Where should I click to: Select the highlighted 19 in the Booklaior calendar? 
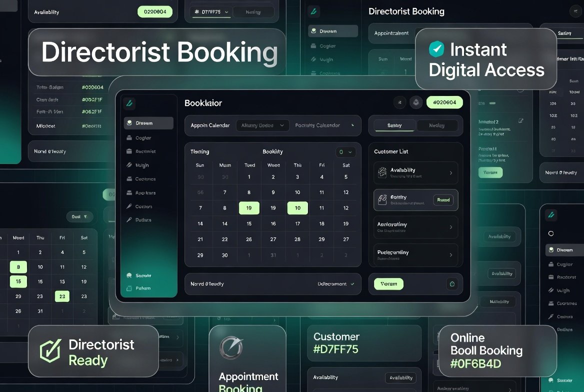(249, 208)
